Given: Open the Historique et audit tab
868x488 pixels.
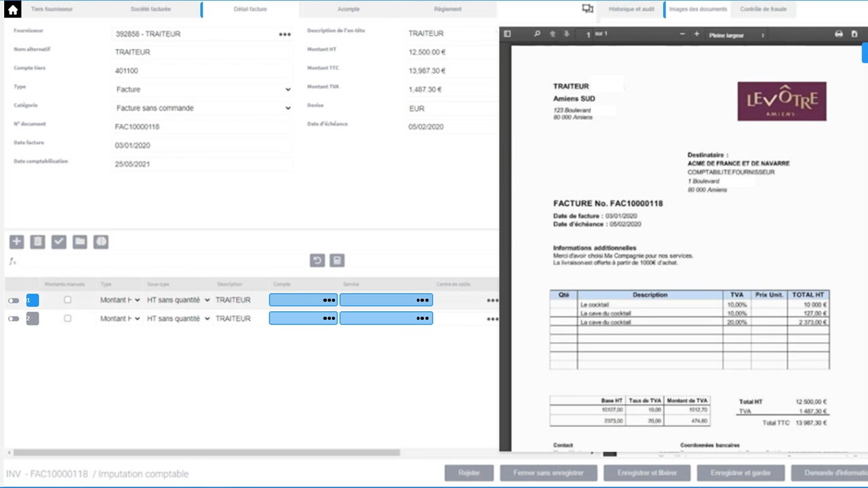Looking at the screenshot, I should [x=631, y=9].
